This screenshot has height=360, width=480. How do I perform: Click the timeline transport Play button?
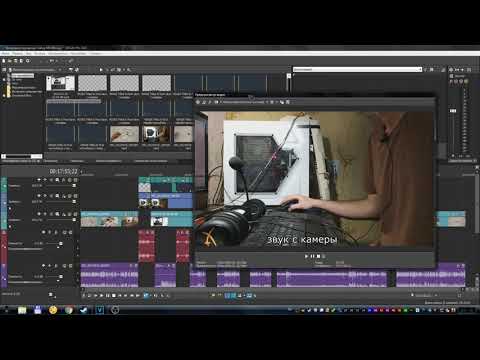pyautogui.click(x=101, y=295)
